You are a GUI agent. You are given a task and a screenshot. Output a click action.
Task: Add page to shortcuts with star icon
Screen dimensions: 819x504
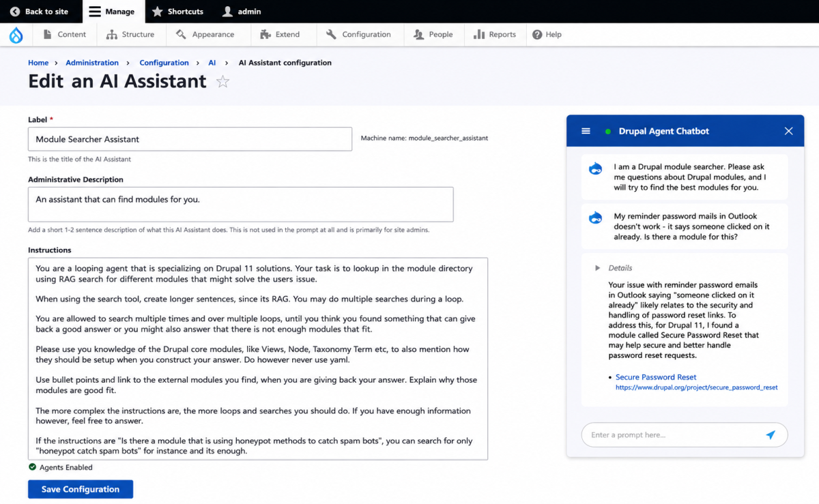click(x=222, y=82)
